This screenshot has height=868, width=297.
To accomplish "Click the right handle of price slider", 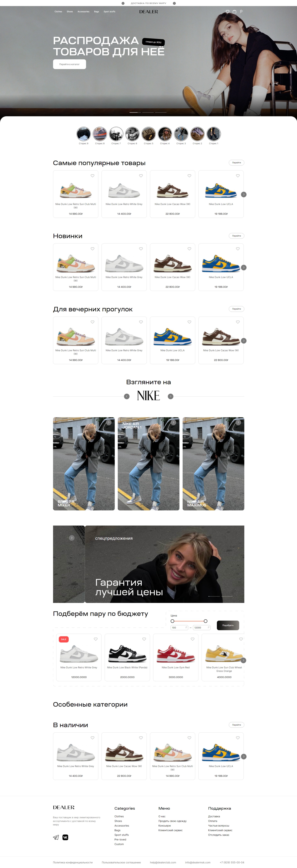I will (205, 621).
